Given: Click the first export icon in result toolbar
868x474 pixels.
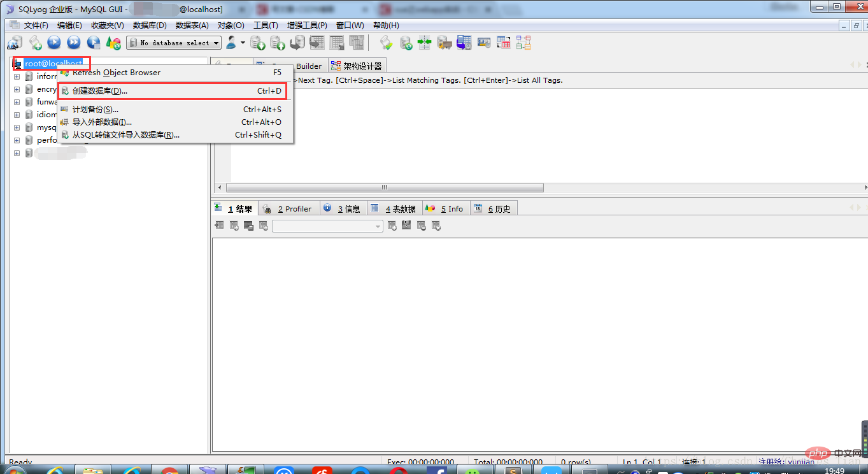Looking at the screenshot, I should pyautogui.click(x=219, y=226).
